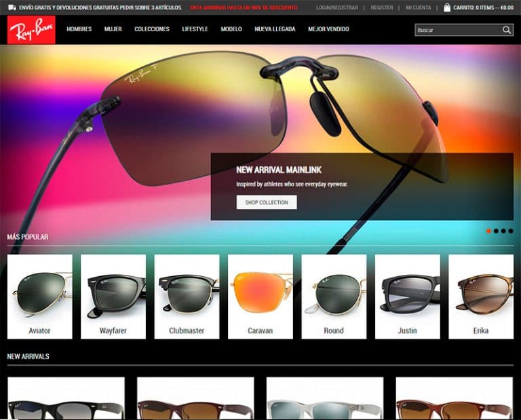The width and height of the screenshot is (521, 420).
Task: Click the 'Inspired by athletes' banner text
Action: 292,184
